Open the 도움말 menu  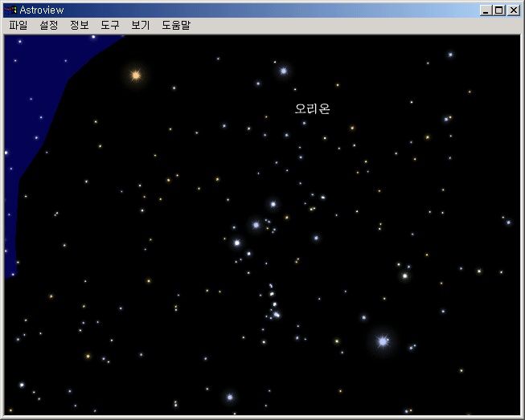point(176,25)
